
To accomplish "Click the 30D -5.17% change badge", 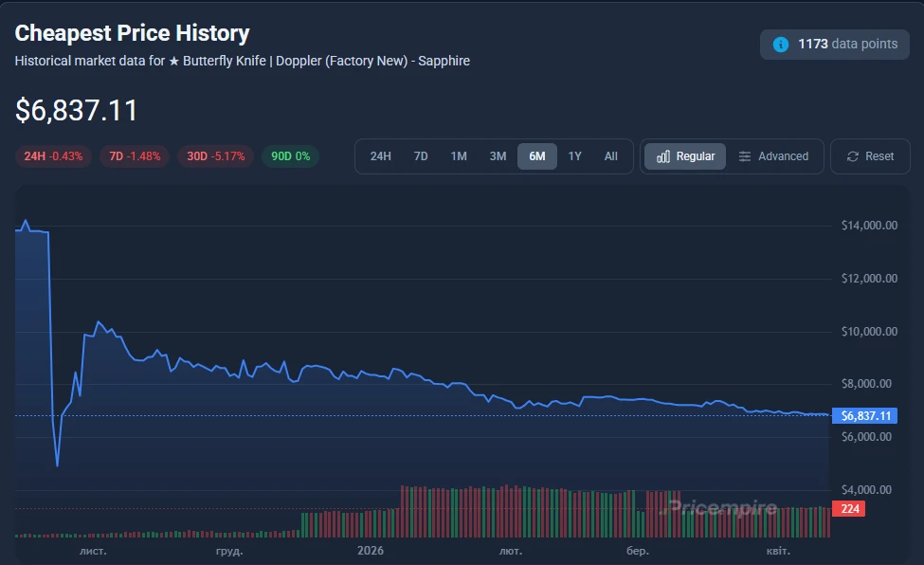I will point(216,156).
